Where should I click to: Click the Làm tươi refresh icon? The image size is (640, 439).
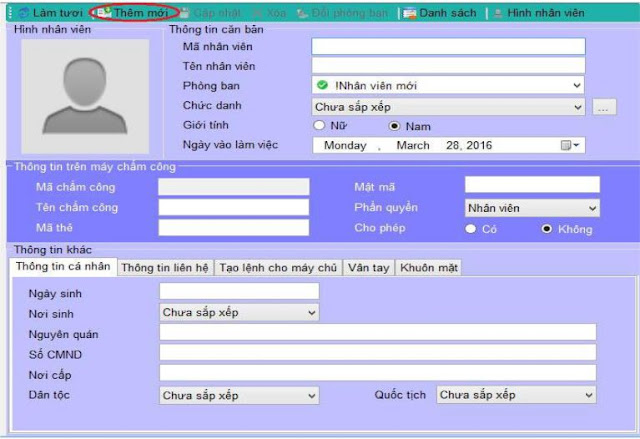point(24,13)
